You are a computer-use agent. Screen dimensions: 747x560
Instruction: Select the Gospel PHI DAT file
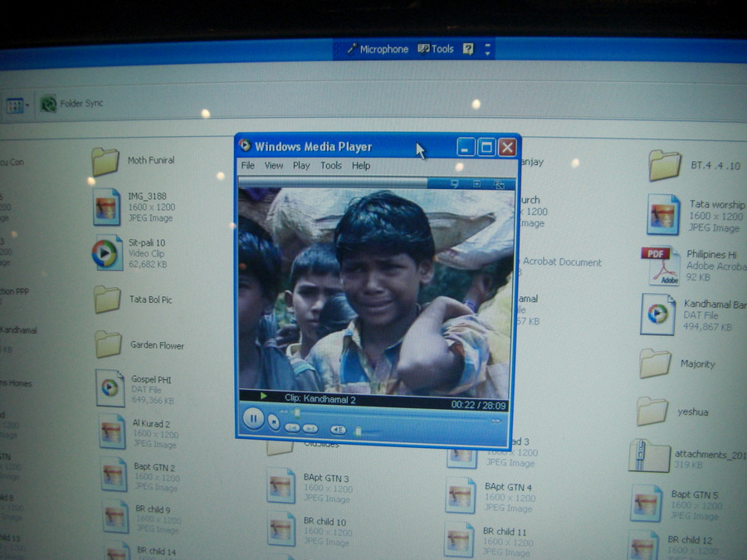point(134,388)
